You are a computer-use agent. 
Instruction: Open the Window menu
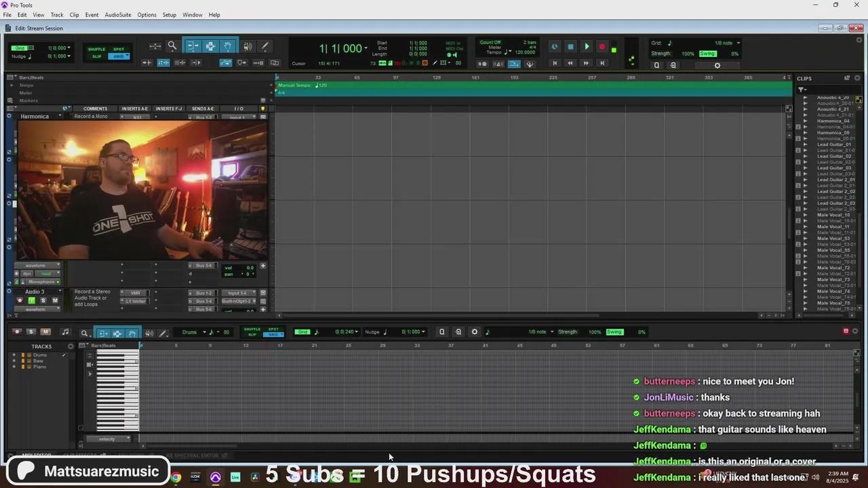[x=193, y=15]
